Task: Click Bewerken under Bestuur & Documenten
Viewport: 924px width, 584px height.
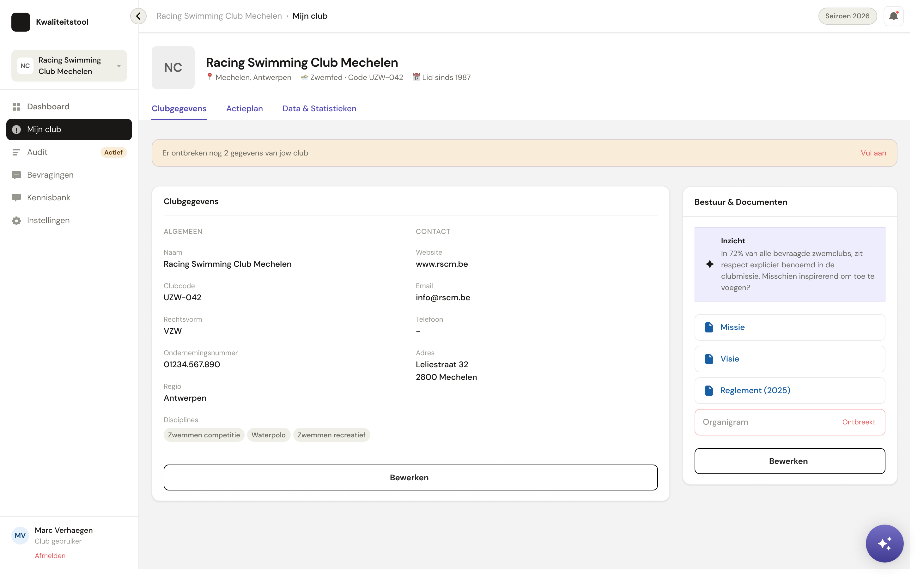Action: point(790,461)
